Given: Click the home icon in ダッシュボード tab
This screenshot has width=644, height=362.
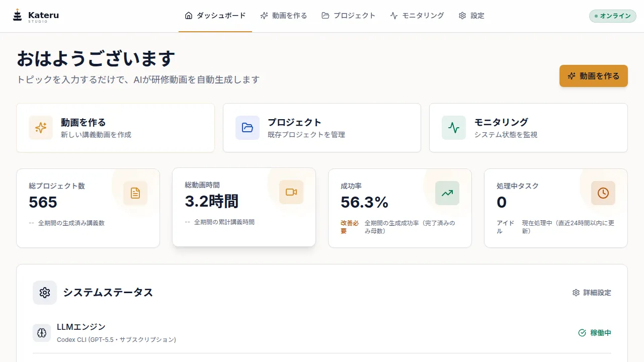Looking at the screenshot, I should (x=189, y=16).
